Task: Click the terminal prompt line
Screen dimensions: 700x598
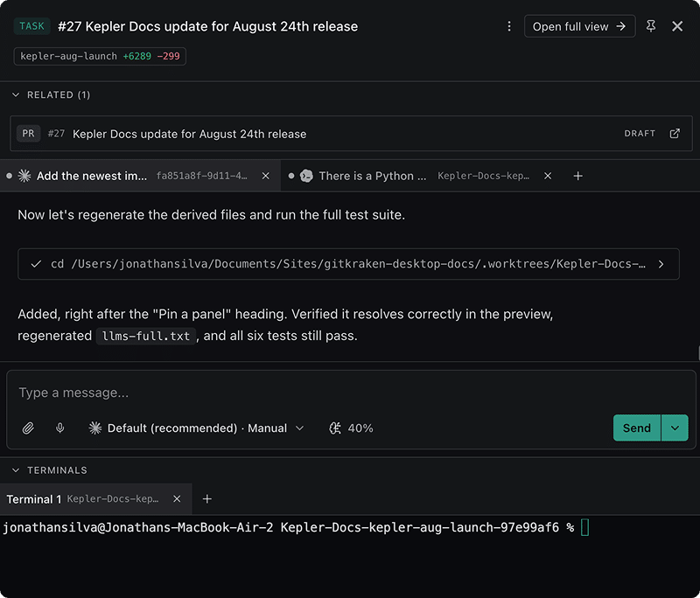Action: click(x=296, y=527)
